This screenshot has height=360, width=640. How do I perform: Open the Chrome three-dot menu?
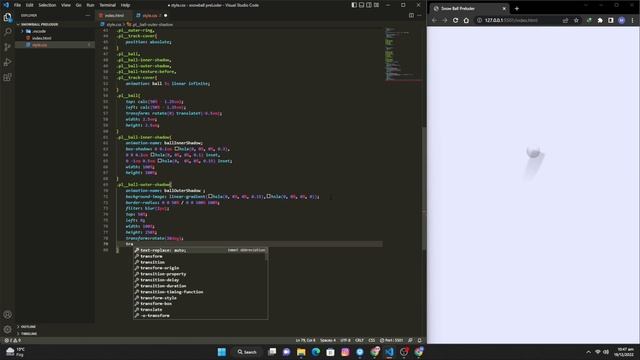pyautogui.click(x=632, y=20)
